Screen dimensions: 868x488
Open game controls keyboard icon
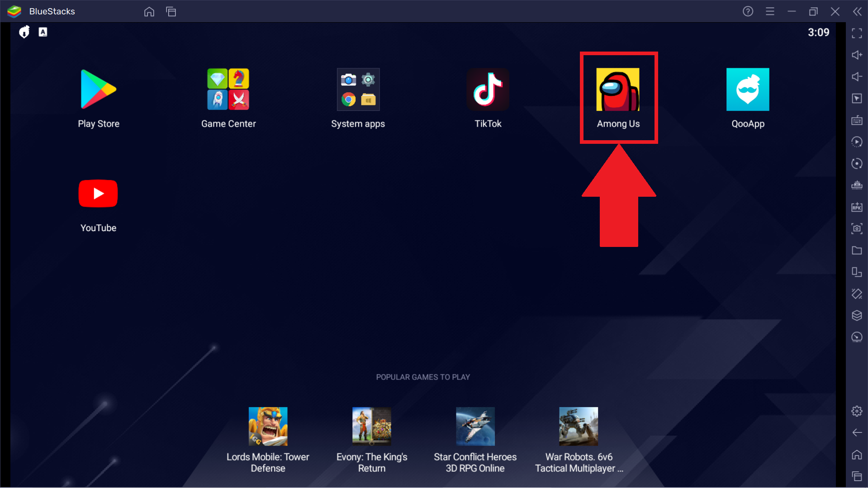[857, 120]
